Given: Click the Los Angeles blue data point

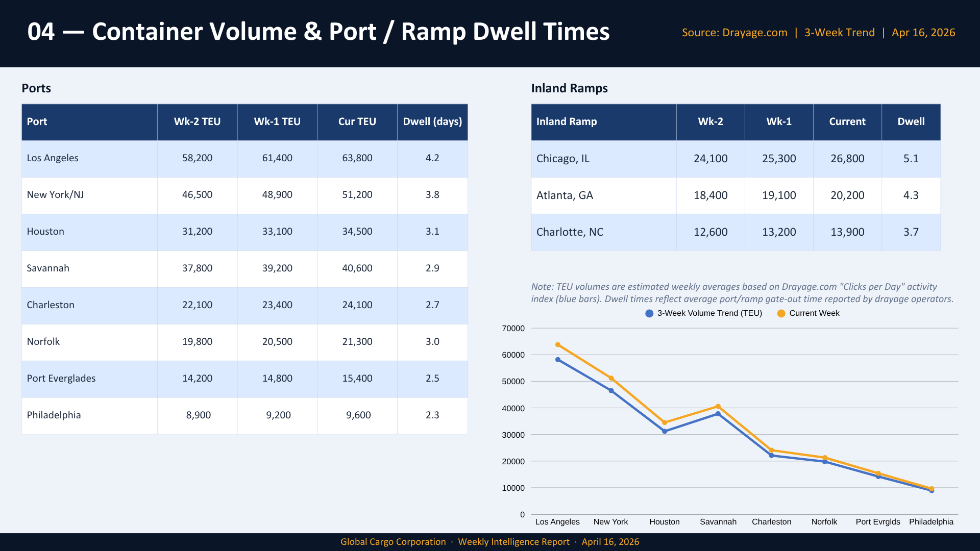Looking at the screenshot, I should pyautogui.click(x=558, y=360).
